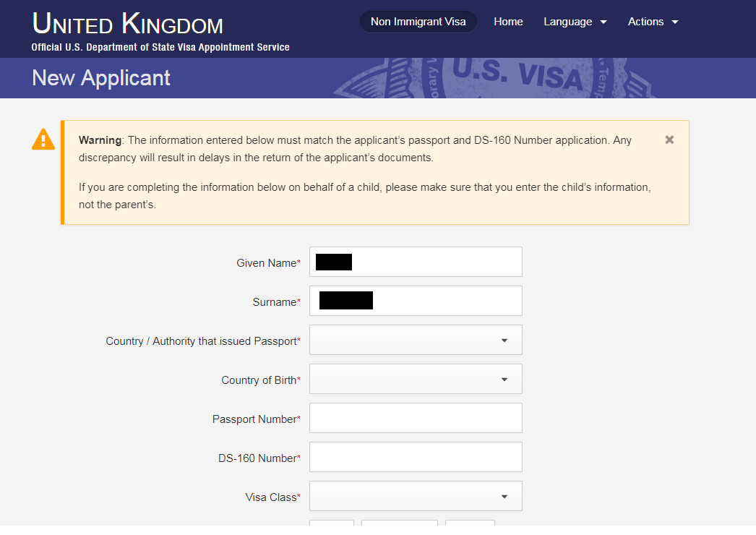Click the Language menu caret arrow

click(603, 22)
